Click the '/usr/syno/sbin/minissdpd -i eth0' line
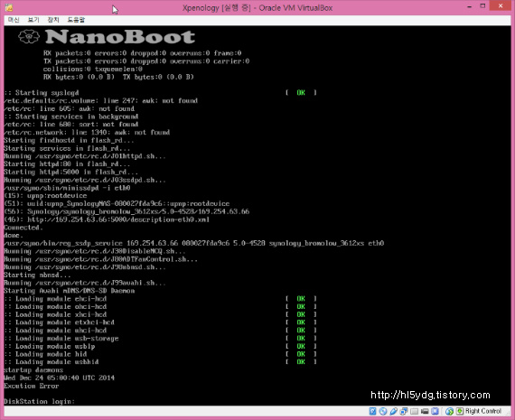The image size is (515, 420). [x=67, y=188]
